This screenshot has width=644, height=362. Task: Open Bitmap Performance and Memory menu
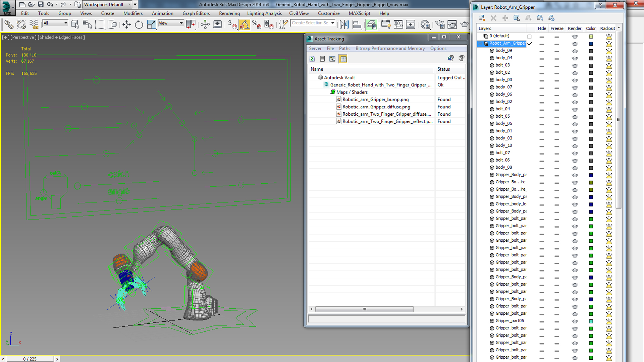pyautogui.click(x=390, y=49)
